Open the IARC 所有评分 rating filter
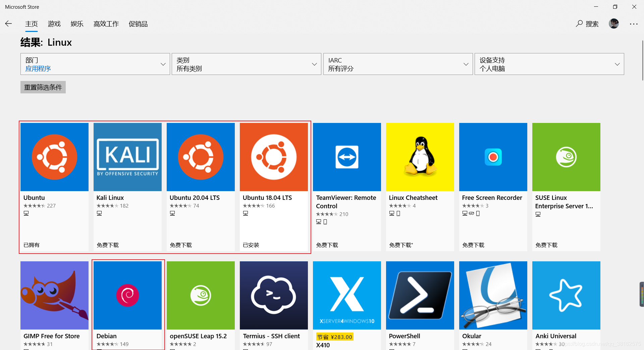Viewport: 644px width, 350px height. click(x=398, y=64)
